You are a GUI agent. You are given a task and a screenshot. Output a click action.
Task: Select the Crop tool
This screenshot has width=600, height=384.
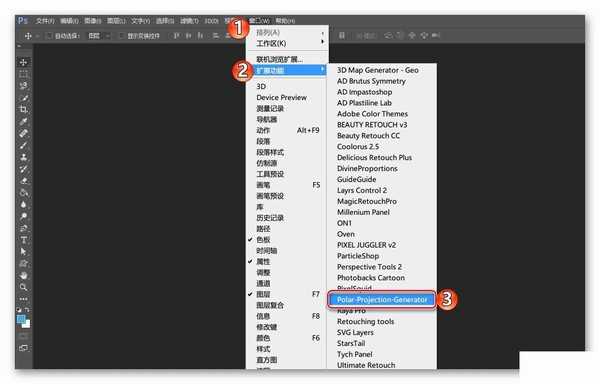point(23,109)
